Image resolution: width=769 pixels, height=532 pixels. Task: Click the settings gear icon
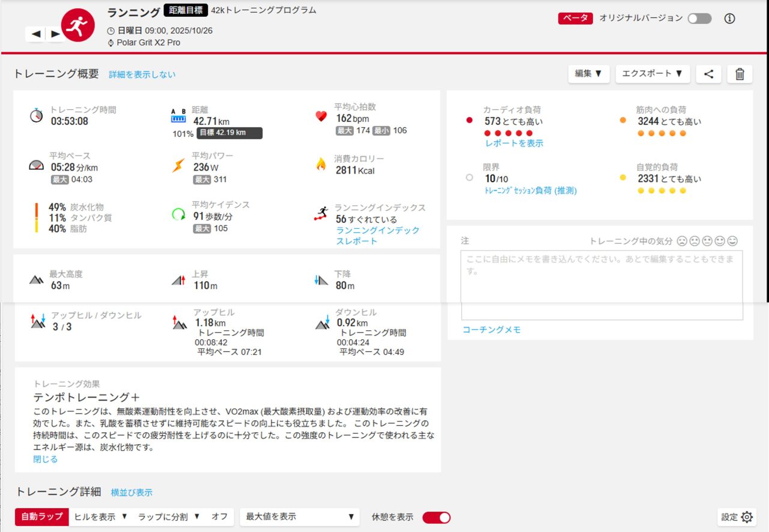click(747, 517)
